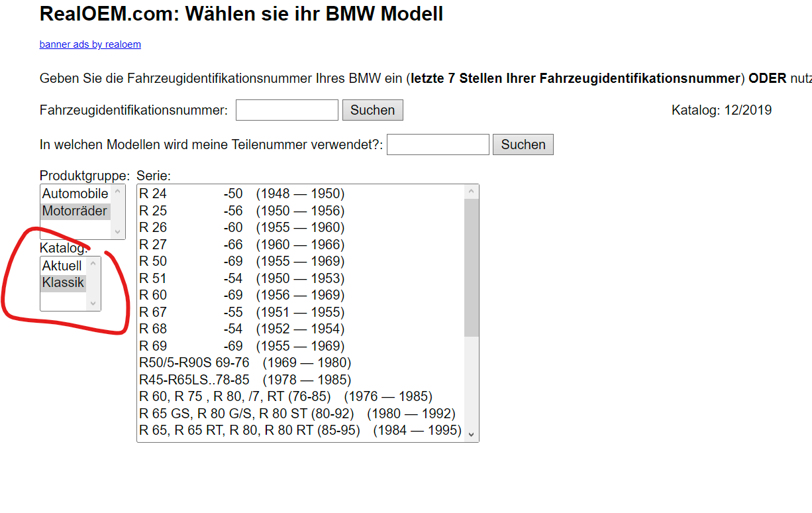Select R50/5-R90S 69-76 series entry
Screen dimensions: 812x513
click(244, 363)
